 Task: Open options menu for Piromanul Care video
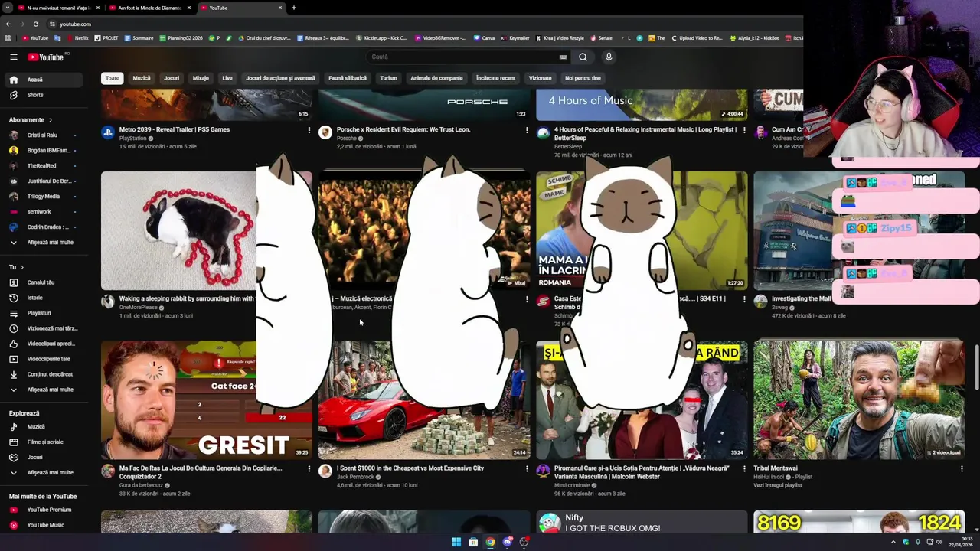point(743,468)
